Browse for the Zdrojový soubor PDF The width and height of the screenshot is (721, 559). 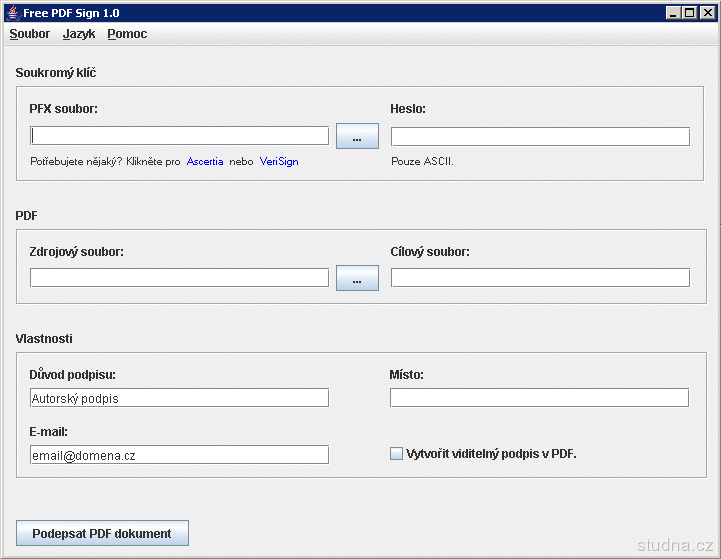click(357, 279)
